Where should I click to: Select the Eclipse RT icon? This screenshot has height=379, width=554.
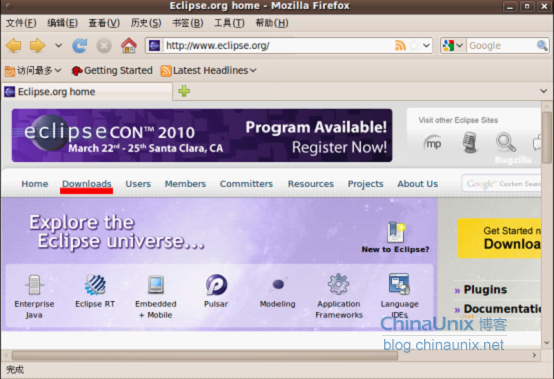pos(95,284)
